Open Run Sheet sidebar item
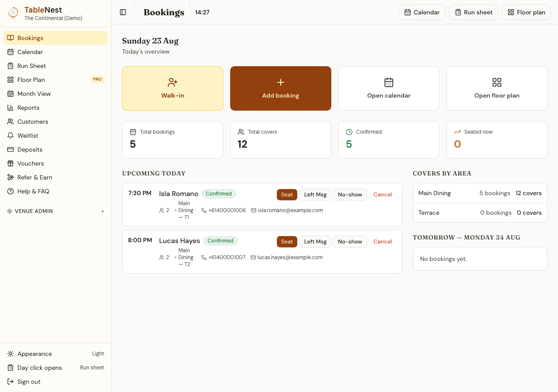Image resolution: width=558 pixels, height=392 pixels. [x=55, y=66]
